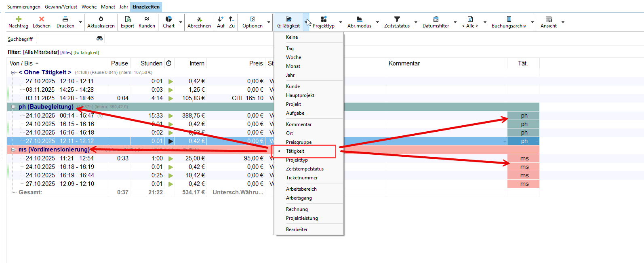The height and width of the screenshot is (263, 644).
Task: Open Datumsfilter dropdown arrow
Action: point(455,22)
